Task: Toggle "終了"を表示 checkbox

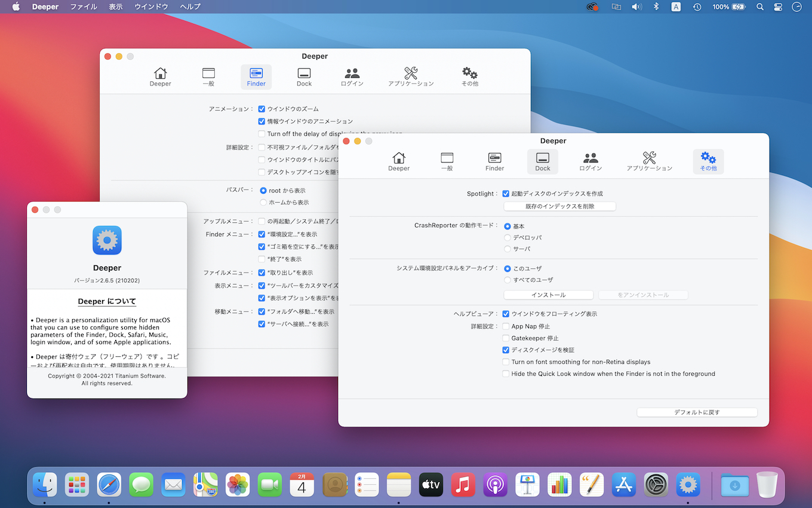Action: point(262,259)
